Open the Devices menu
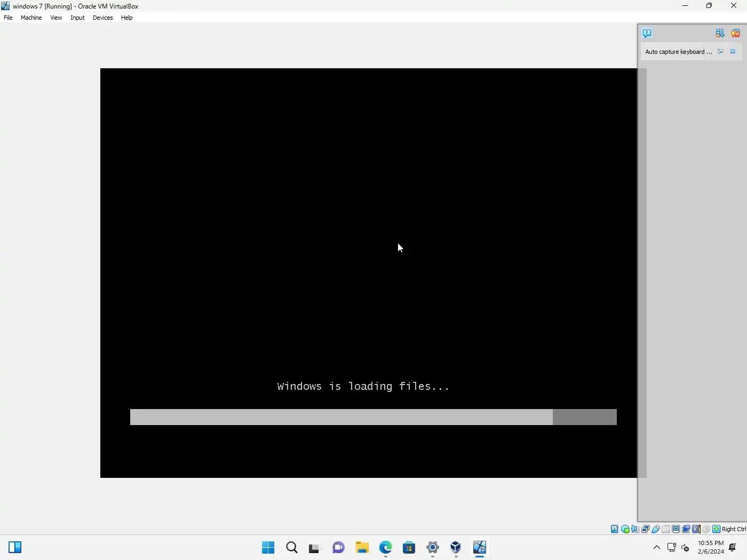Screen dimensions: 747x560 pos(102,18)
